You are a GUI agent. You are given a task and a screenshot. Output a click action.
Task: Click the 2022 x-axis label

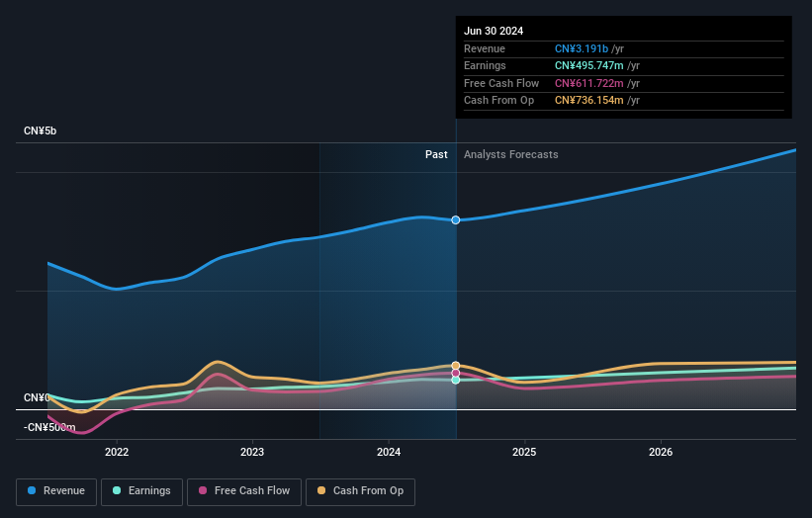coord(117,452)
